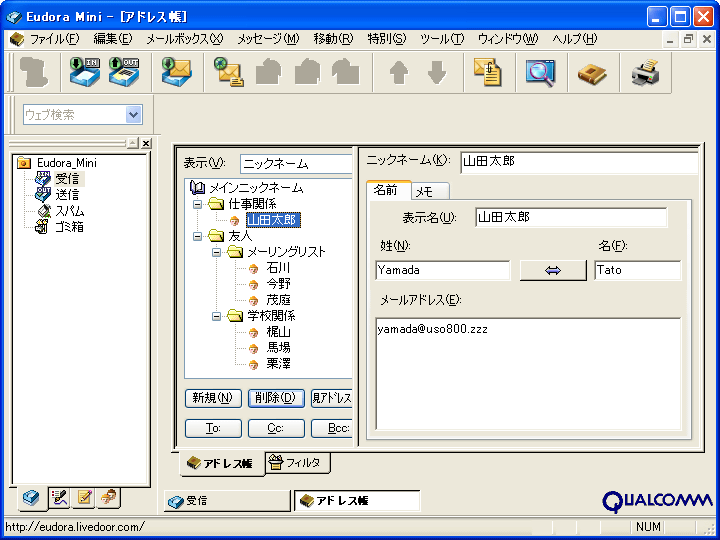Switch to the personalities tab icon
This screenshot has width=720, height=540.
tap(109, 498)
